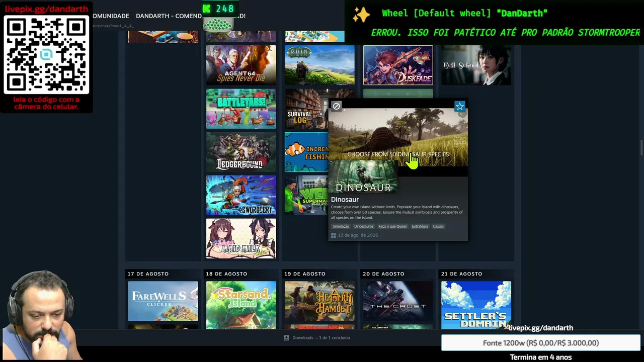Click the Faça o que Quiser tag
The height and width of the screenshot is (362, 644).
tap(392, 226)
